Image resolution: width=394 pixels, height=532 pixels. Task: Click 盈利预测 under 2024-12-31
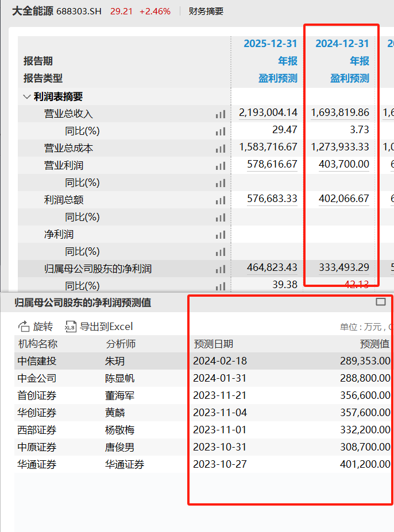pos(350,79)
